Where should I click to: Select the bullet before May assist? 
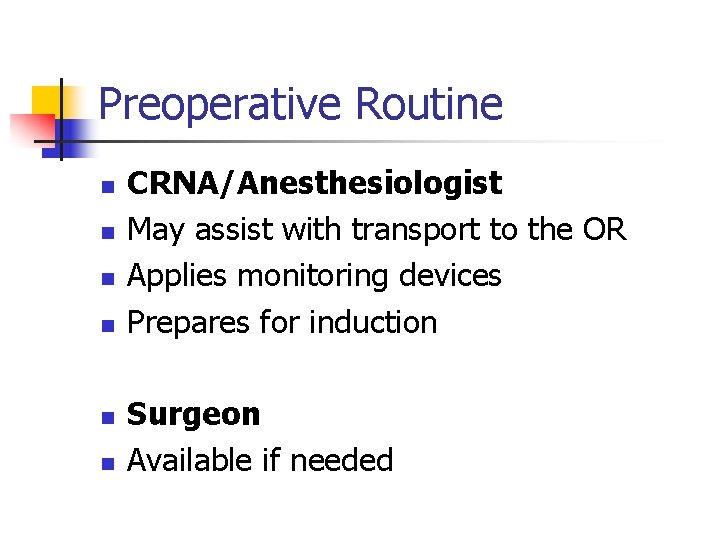108,233
